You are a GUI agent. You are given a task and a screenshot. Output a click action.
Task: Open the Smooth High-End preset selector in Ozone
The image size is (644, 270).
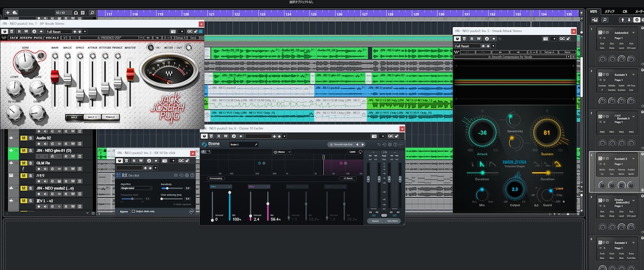click(340, 144)
